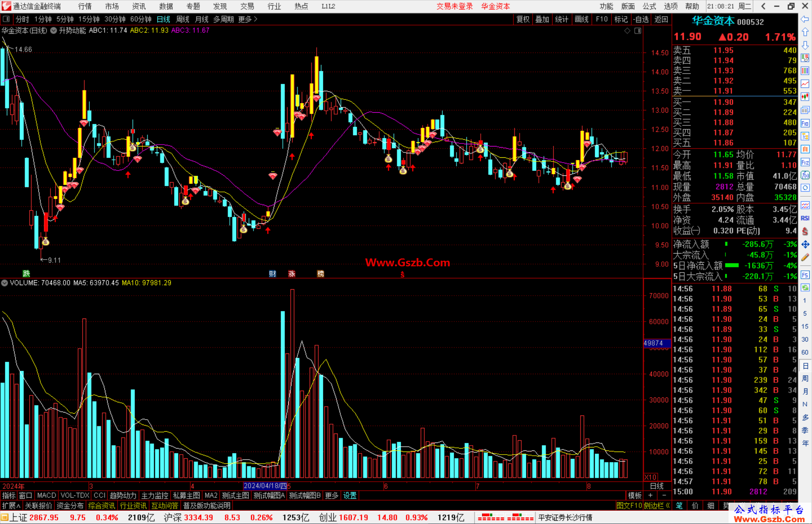Open the f(x) formula icon
Image resolution: width=812 pixels, height=524 pixels.
click(x=805, y=175)
